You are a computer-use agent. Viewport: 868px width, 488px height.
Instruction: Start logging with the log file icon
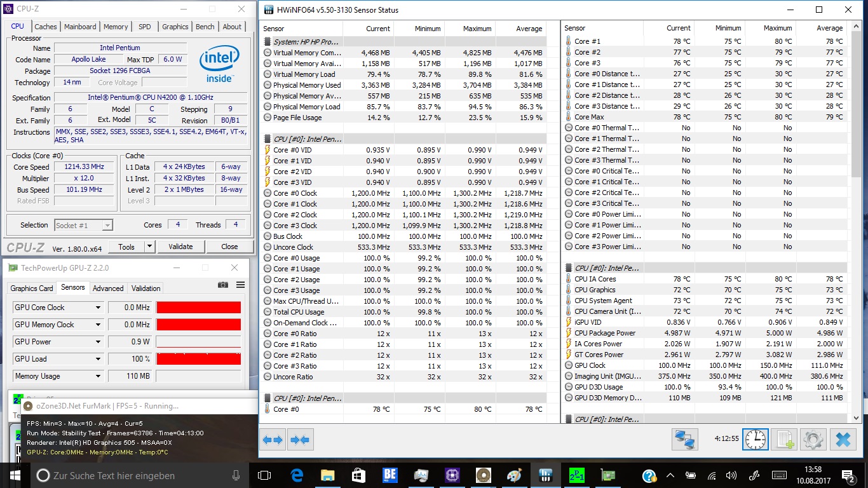pos(784,439)
